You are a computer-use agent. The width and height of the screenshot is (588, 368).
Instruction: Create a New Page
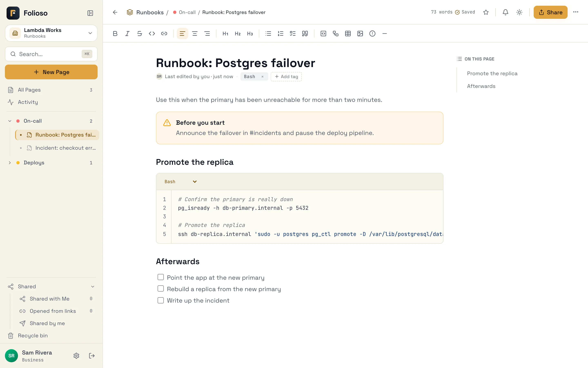(x=51, y=72)
